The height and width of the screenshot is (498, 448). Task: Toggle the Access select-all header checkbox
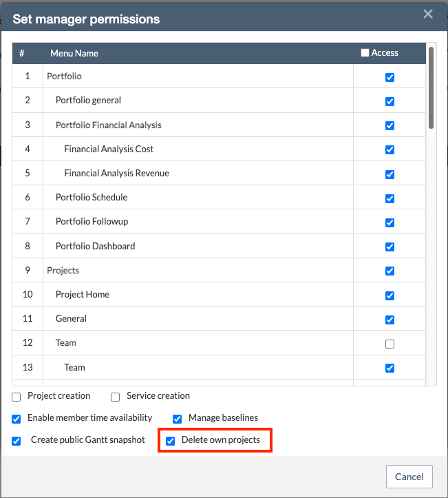[x=365, y=53]
